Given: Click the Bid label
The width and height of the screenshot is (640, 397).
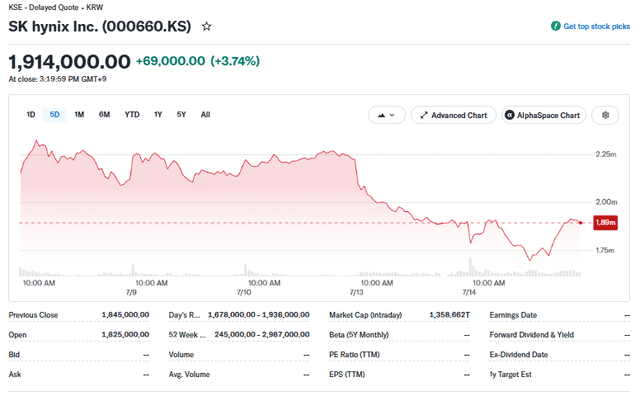Looking at the screenshot, I should (14, 355).
